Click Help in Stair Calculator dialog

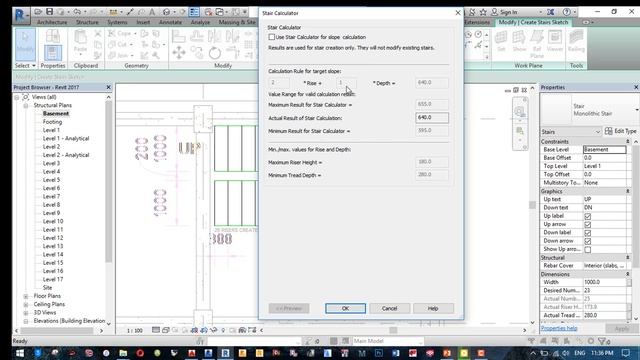coord(433,308)
